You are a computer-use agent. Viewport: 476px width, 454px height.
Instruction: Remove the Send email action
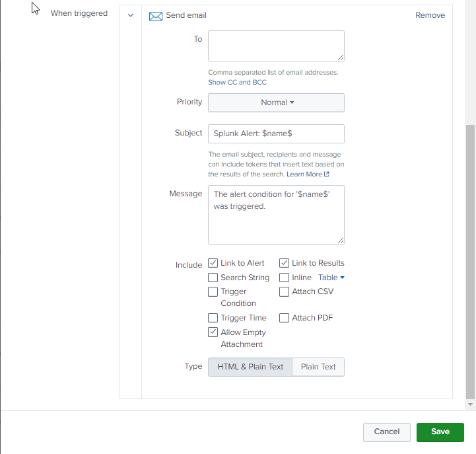point(430,15)
